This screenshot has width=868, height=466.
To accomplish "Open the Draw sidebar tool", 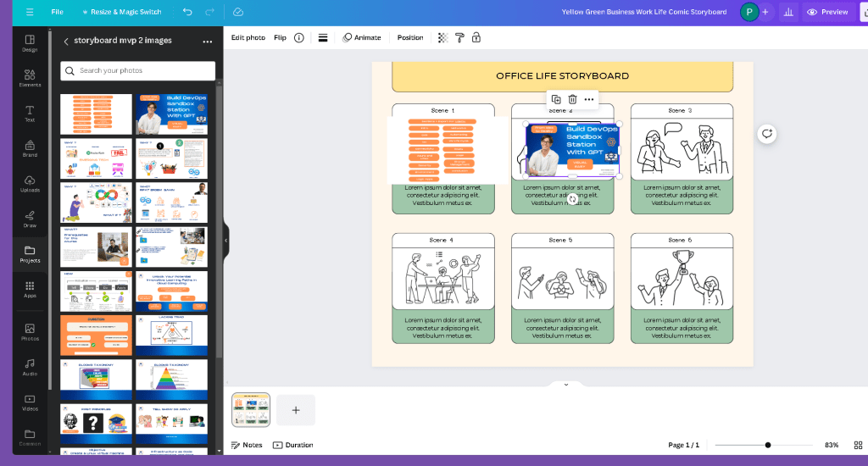I will click(x=30, y=219).
